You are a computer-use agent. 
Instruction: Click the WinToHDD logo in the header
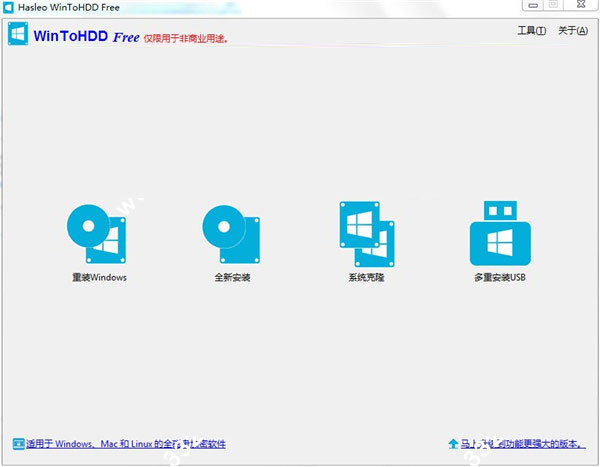pyautogui.click(x=18, y=34)
